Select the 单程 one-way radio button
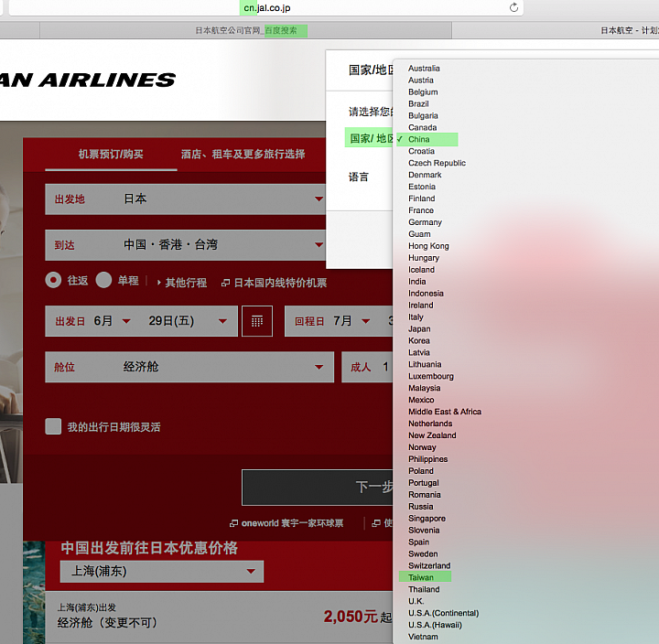The height and width of the screenshot is (644, 659). point(103,280)
